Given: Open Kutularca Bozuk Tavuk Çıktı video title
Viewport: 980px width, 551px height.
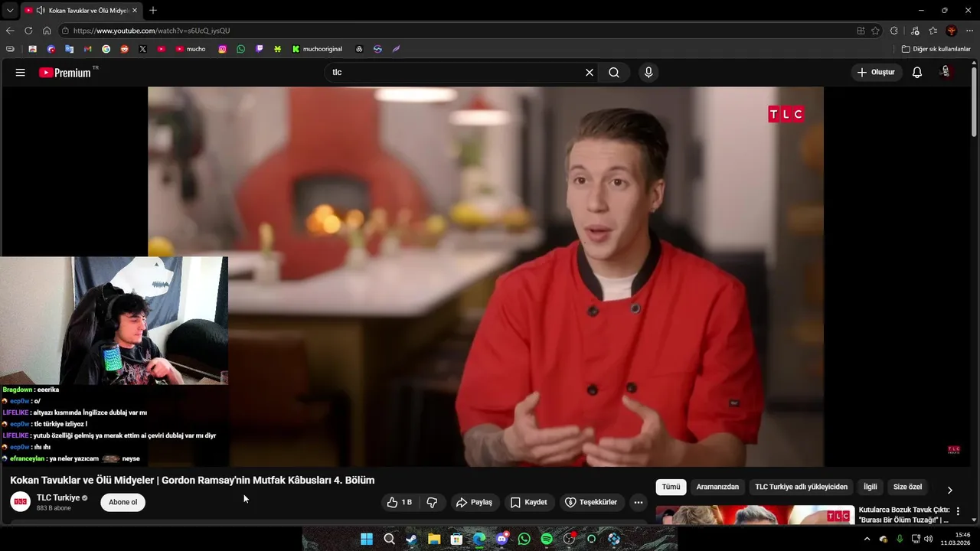Looking at the screenshot, I should coord(903,514).
